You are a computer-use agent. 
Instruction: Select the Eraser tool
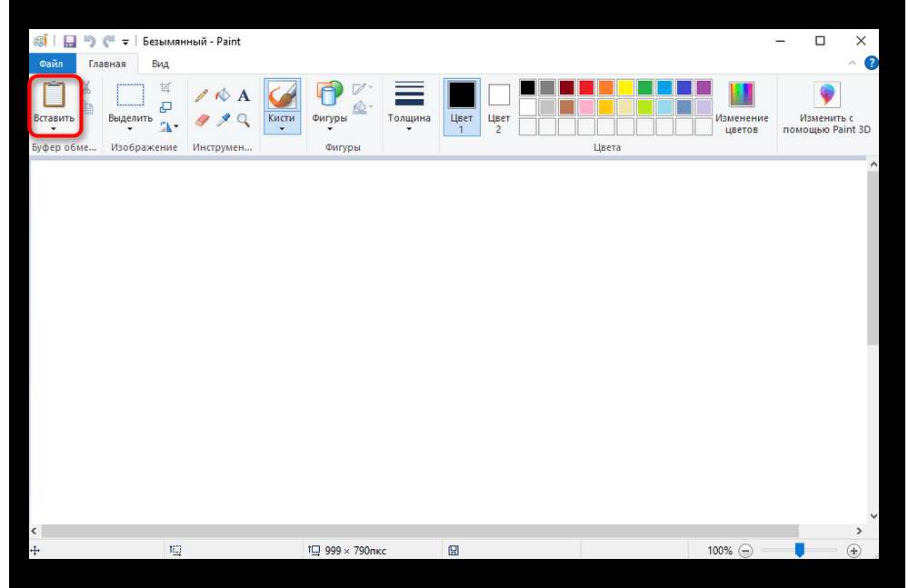click(x=202, y=120)
